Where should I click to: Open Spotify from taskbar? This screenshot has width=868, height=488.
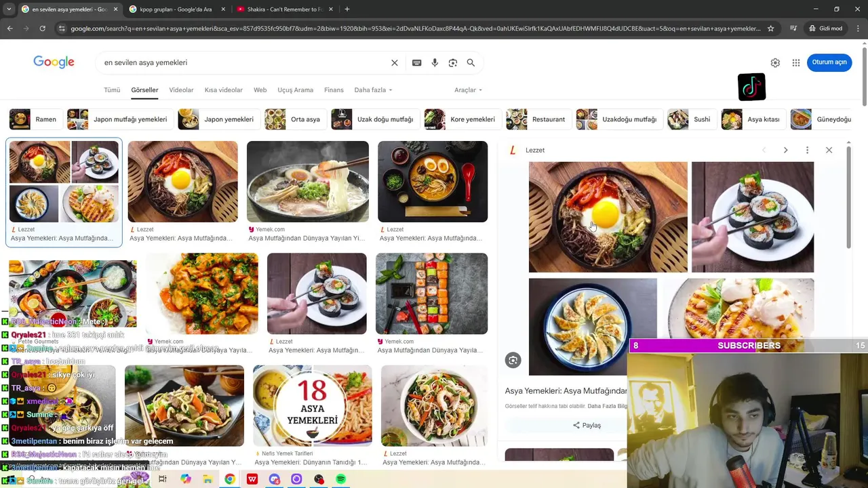pyautogui.click(x=341, y=479)
